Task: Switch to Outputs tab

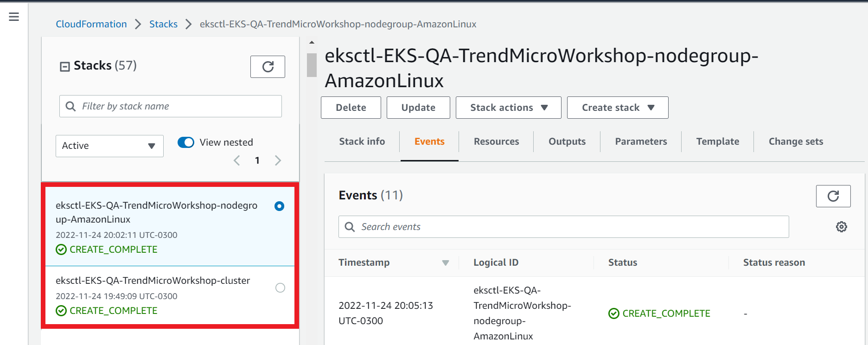Action: [x=567, y=141]
